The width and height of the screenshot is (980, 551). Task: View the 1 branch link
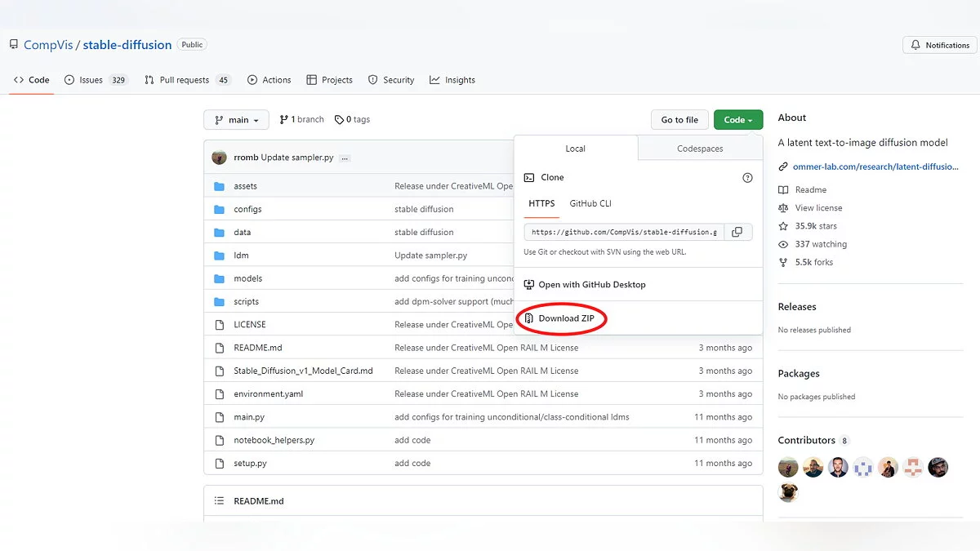coord(301,119)
